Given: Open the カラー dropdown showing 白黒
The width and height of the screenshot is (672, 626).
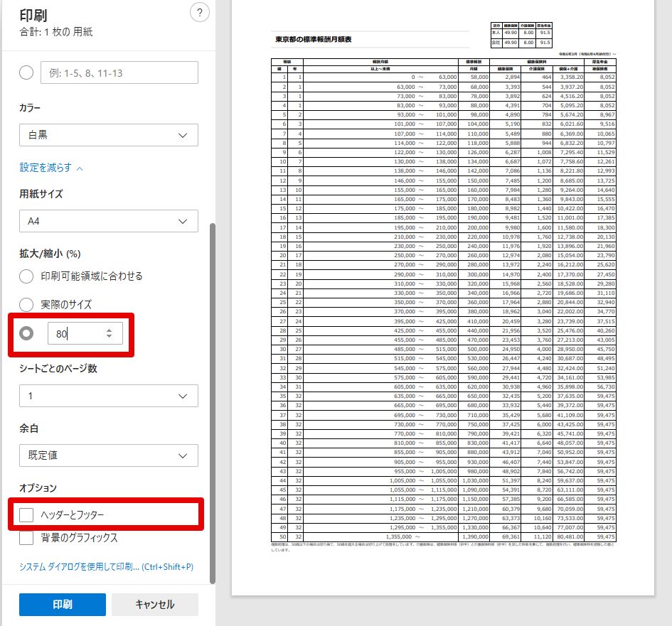Looking at the screenshot, I should [108, 135].
